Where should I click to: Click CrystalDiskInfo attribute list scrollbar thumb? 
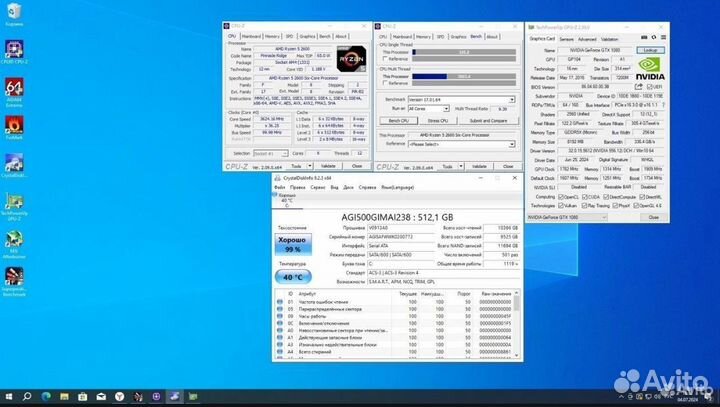(517, 303)
